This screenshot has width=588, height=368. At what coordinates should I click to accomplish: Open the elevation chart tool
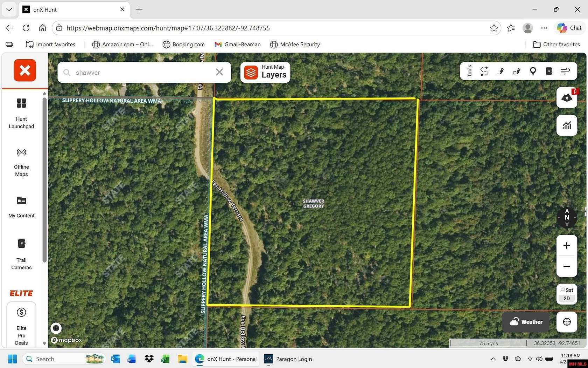coord(567,125)
